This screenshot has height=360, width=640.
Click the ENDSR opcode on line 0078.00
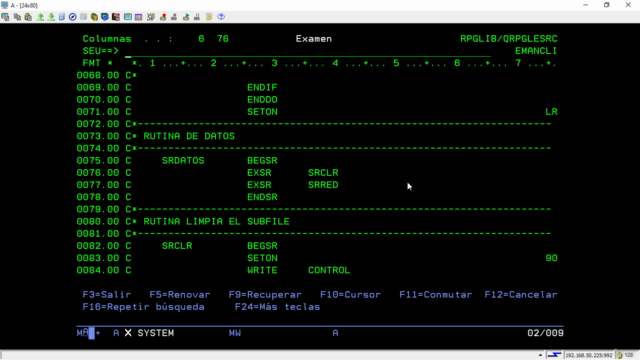pyautogui.click(x=262, y=197)
